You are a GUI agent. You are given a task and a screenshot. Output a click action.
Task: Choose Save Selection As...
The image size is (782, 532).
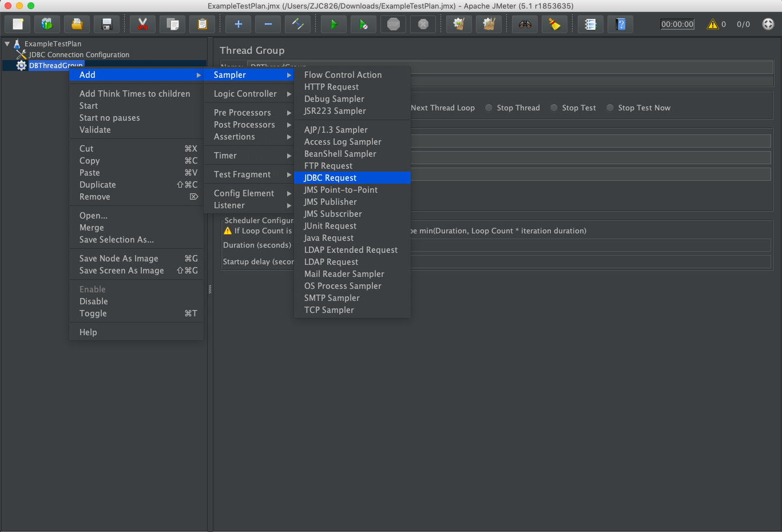pyautogui.click(x=136, y=240)
